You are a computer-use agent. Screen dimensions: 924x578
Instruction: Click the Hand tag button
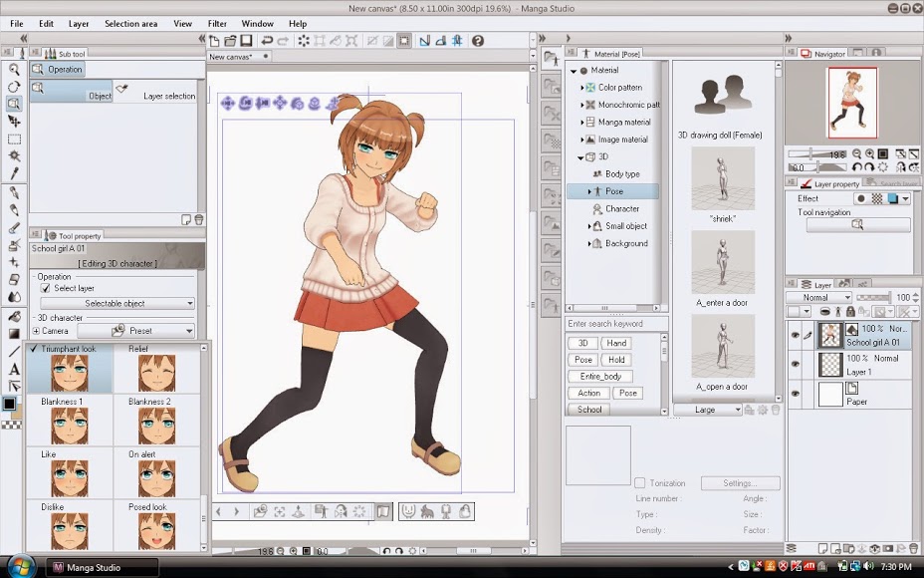tap(616, 343)
